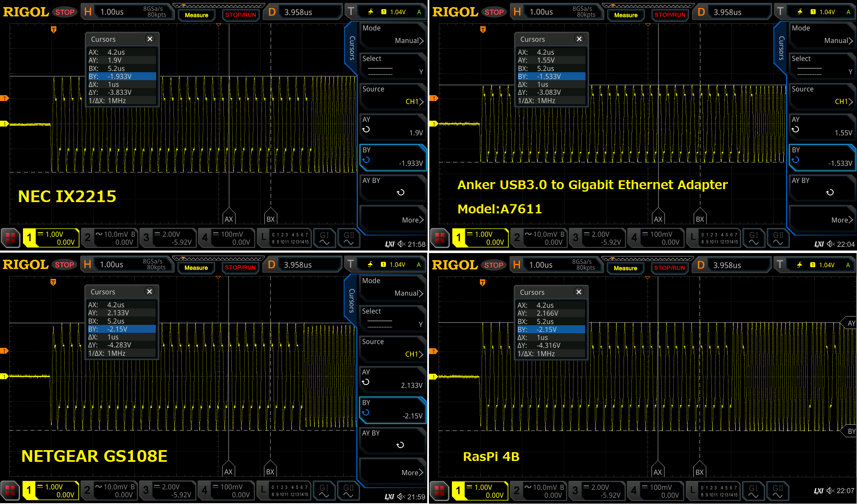Toggle channel 1 button in NEC panel
Screen dimensions: 857x504
(x=51, y=238)
